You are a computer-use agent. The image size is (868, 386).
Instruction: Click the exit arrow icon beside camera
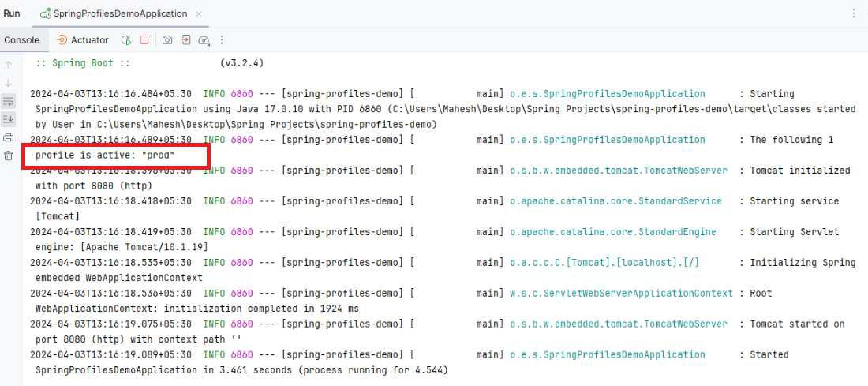pos(186,40)
